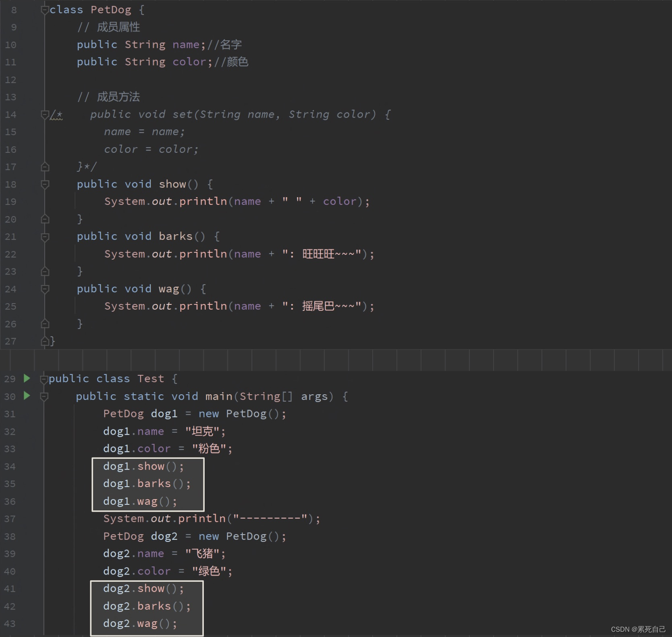Collapse the main method at line 30

[44, 397]
